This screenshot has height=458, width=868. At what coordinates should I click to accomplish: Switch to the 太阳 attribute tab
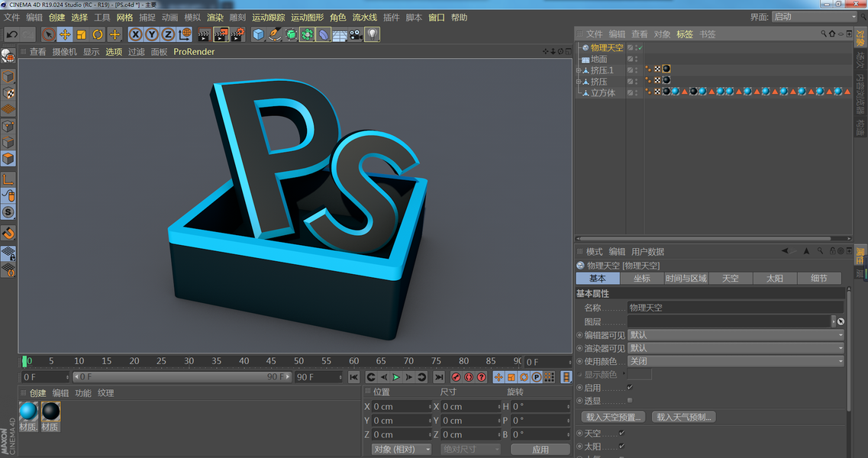774,279
